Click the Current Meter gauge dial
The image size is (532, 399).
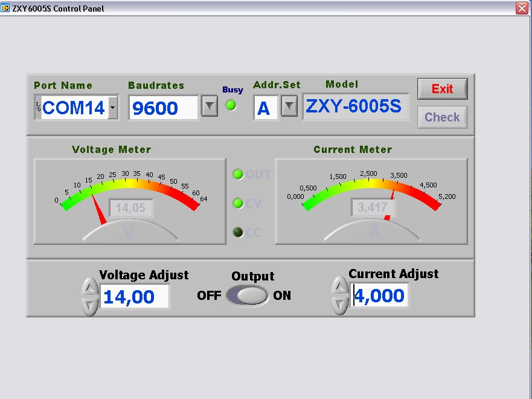(371, 201)
